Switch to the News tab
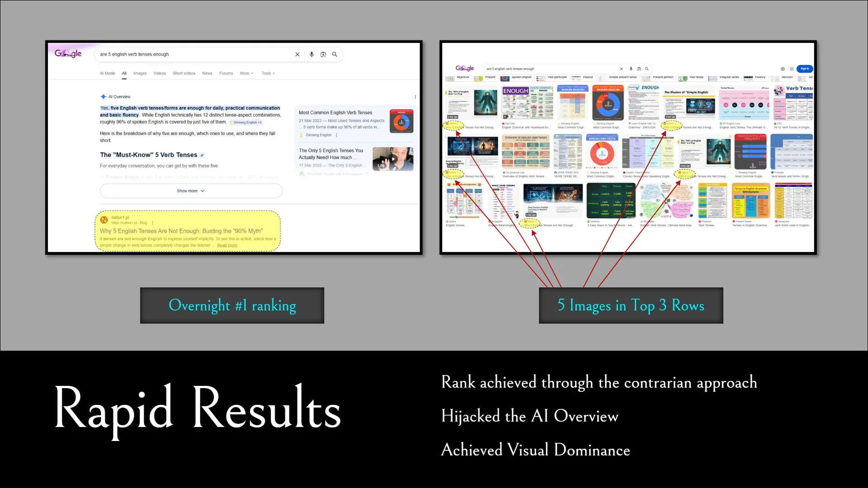Viewport: 868px width, 488px height. pyautogui.click(x=207, y=73)
